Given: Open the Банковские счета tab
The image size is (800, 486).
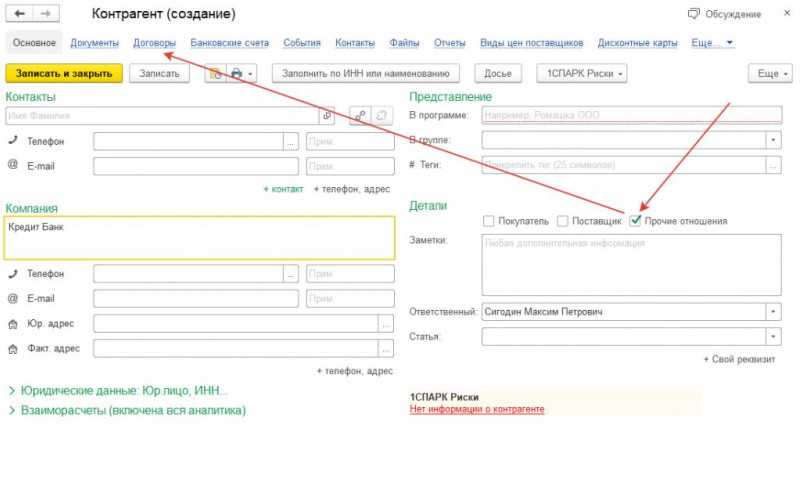Looking at the screenshot, I should tap(230, 43).
